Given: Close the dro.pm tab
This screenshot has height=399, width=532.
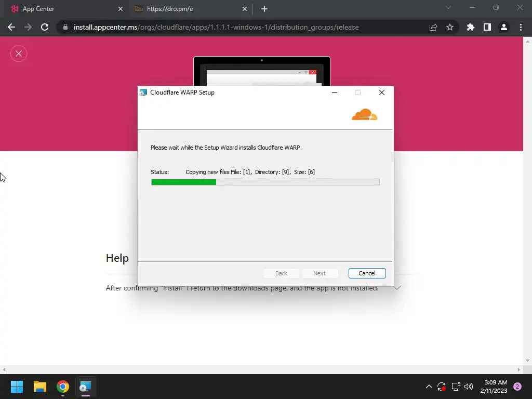Looking at the screenshot, I should tap(245, 9).
